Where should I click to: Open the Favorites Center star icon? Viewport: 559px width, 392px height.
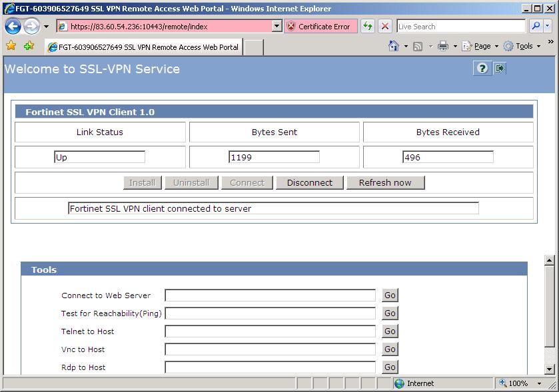coord(11,46)
